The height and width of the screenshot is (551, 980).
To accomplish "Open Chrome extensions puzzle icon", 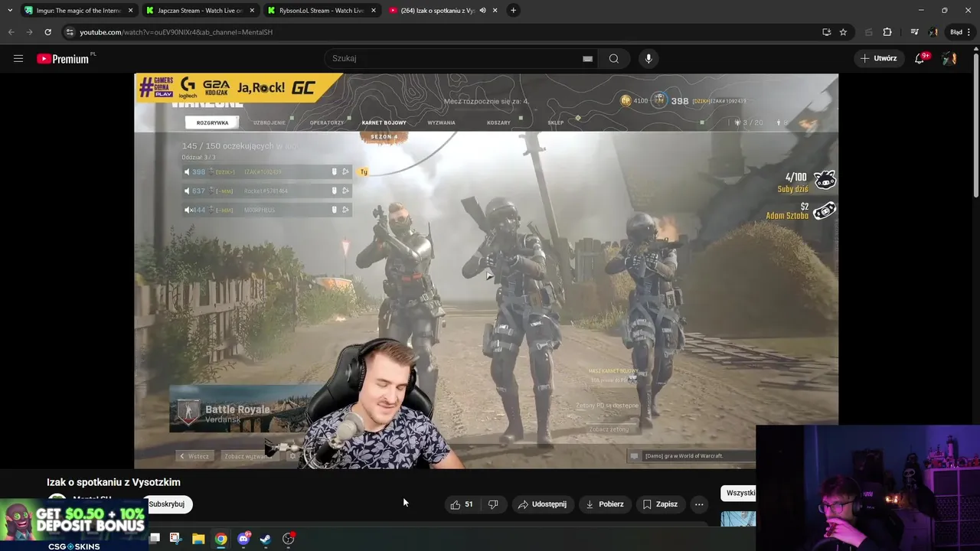I will point(887,32).
